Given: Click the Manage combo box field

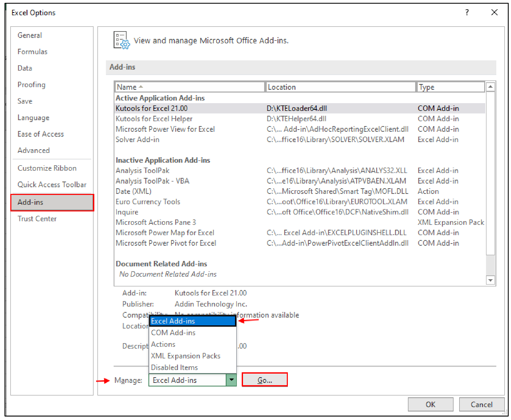Looking at the screenshot, I should pos(188,380).
